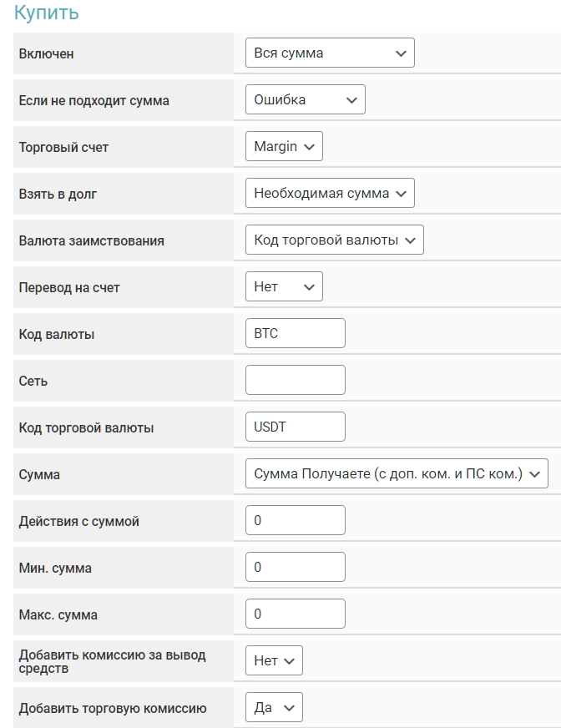
Task: Click the Торговый счет row label
Action: point(63,147)
